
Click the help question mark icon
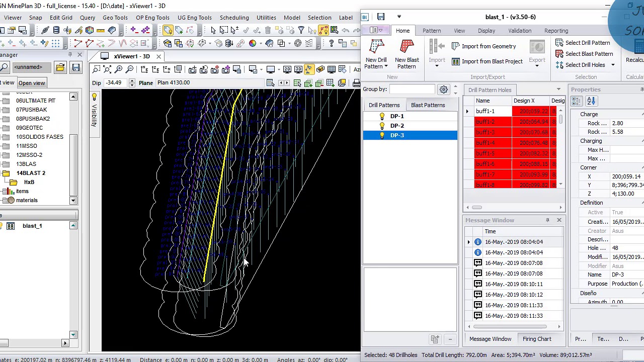(331, 44)
